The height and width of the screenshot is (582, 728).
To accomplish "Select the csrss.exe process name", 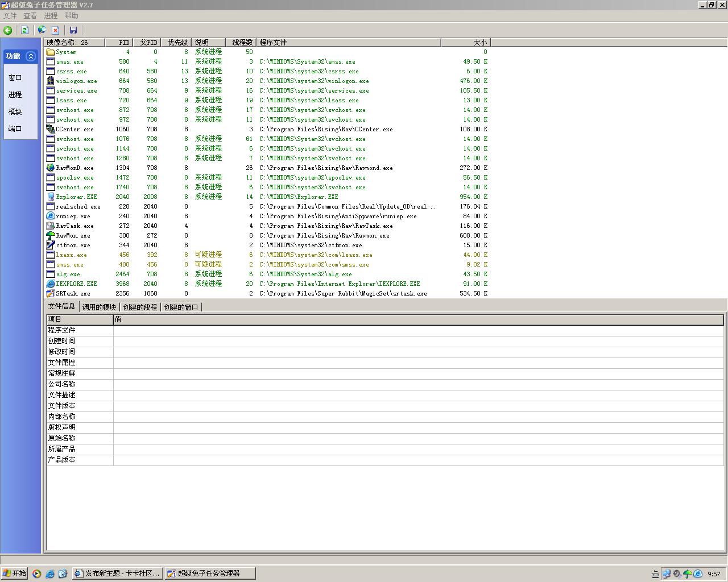I will click(x=72, y=72).
